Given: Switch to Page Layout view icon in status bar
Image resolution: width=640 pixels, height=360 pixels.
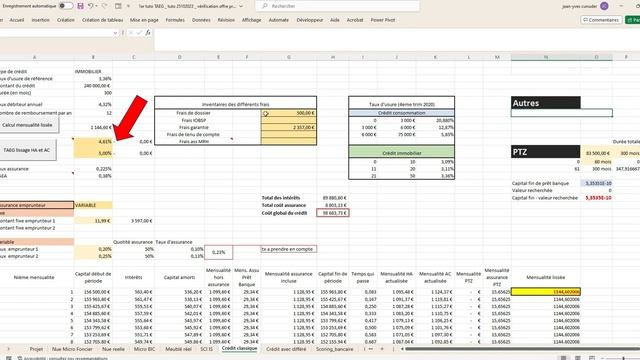Looking at the screenshot, I should click(x=578, y=358).
